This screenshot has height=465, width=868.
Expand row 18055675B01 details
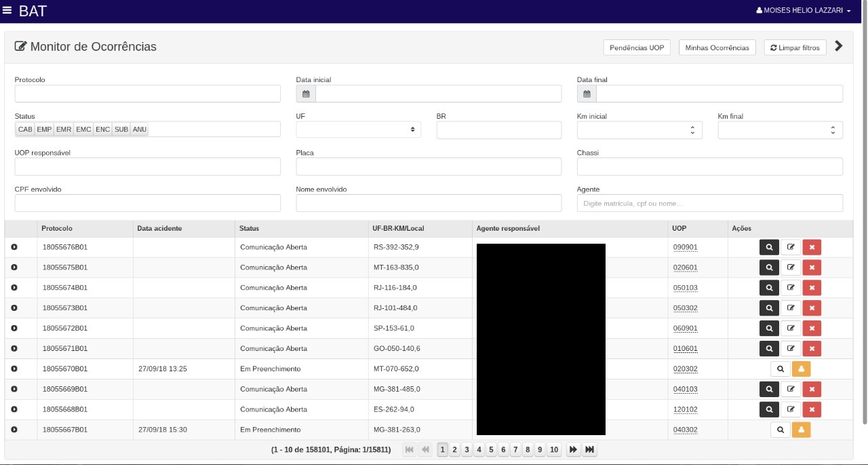click(x=14, y=267)
